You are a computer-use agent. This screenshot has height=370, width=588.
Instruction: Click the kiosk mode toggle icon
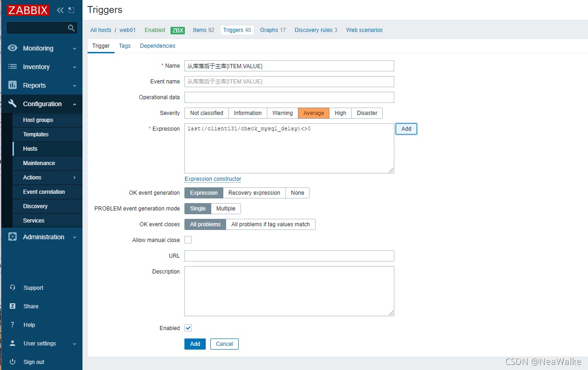pyautogui.click(x=71, y=10)
